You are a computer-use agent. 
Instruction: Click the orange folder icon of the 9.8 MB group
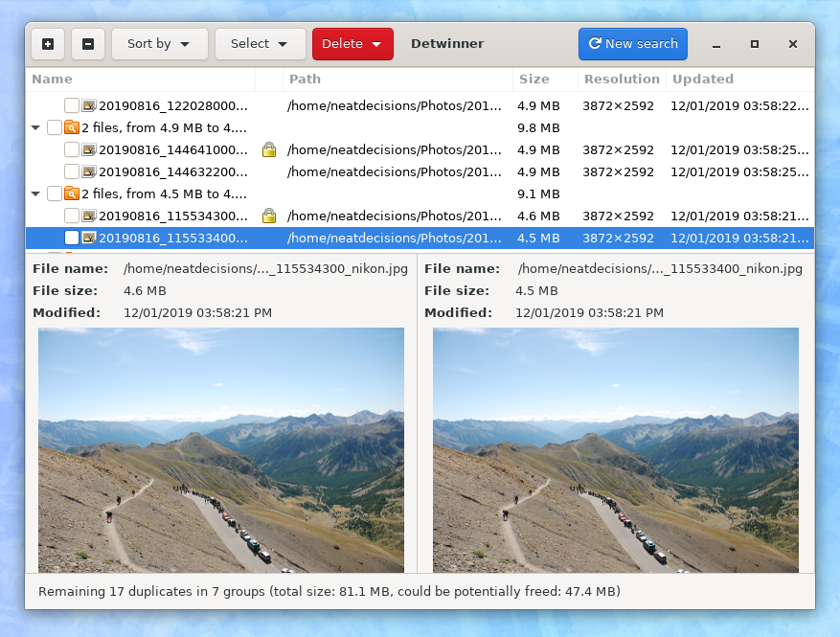coord(71,127)
